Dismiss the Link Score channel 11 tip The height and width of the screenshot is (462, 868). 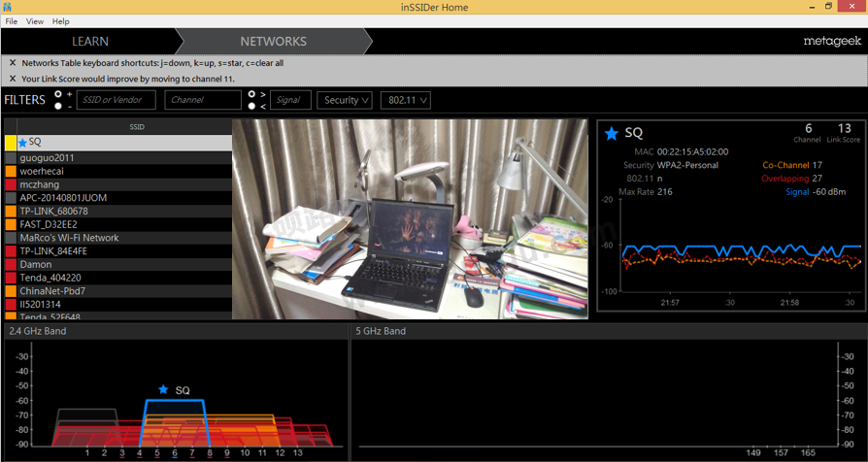(13, 79)
